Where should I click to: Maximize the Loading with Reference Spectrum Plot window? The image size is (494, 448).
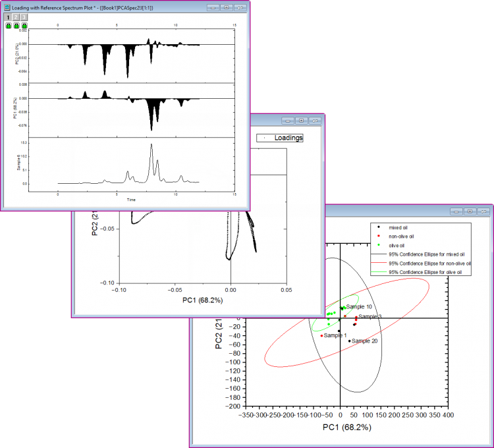click(227, 7)
